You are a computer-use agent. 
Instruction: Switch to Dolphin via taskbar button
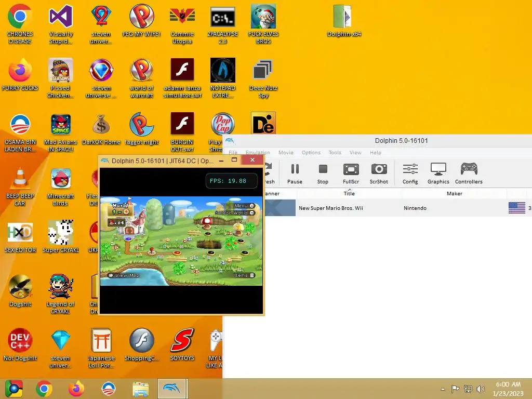click(172, 389)
